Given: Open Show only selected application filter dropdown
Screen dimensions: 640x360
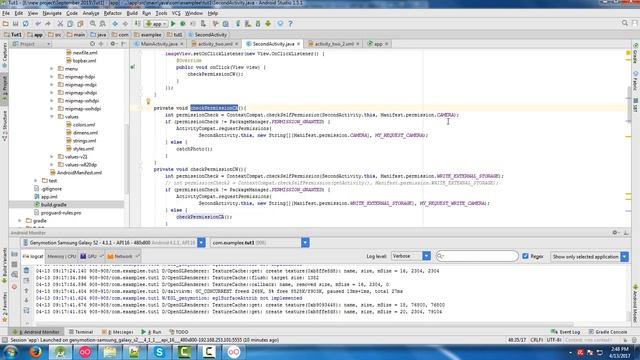Looking at the screenshot, I should [624, 256].
